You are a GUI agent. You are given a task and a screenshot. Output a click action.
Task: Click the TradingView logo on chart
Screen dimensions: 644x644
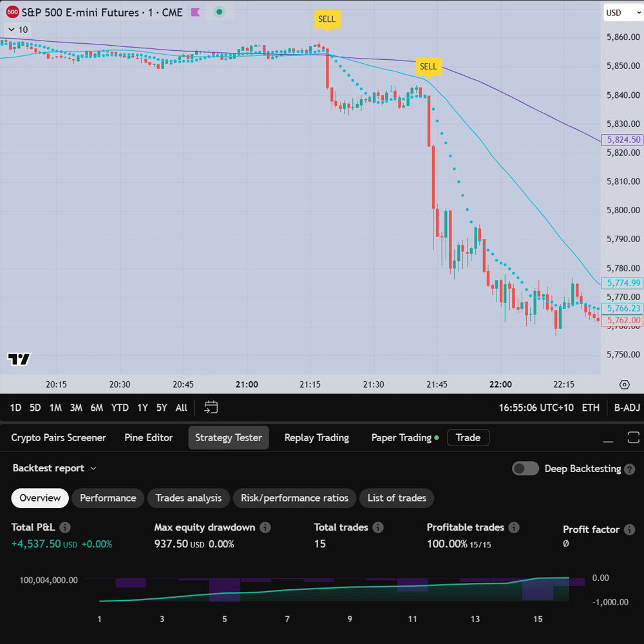click(x=19, y=359)
